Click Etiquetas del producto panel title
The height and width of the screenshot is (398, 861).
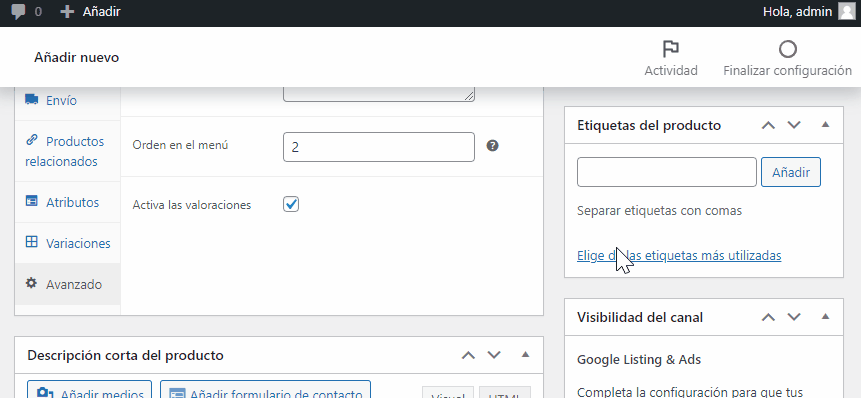click(649, 125)
